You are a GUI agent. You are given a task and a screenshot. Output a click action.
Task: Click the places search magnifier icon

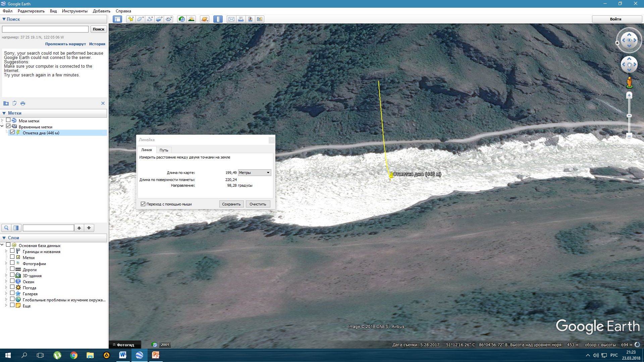6,228
